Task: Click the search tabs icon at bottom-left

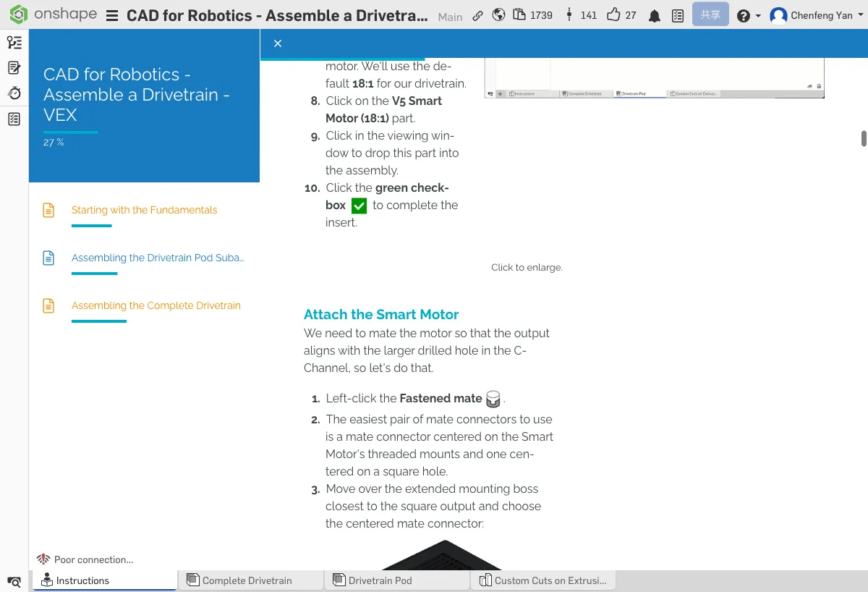Action: pyautogui.click(x=14, y=581)
